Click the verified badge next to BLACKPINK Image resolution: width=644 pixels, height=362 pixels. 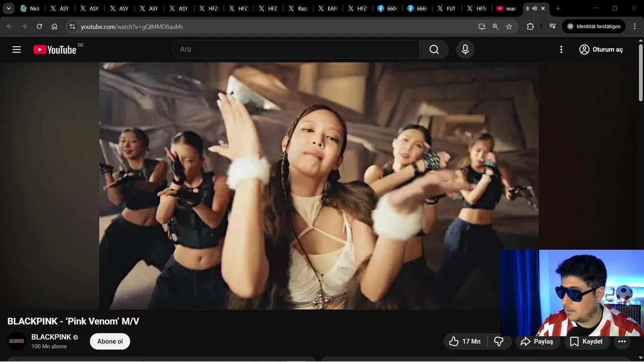[75, 337]
